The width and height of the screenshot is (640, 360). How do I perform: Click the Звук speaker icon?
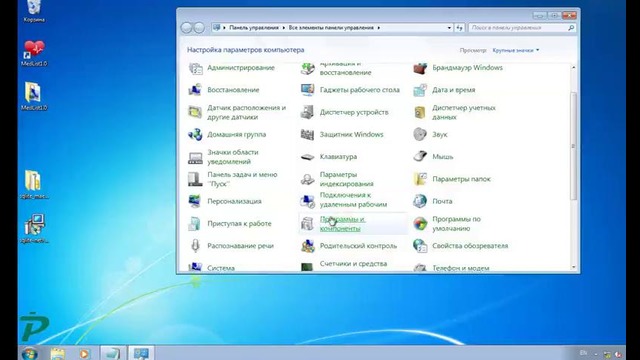tap(420, 134)
